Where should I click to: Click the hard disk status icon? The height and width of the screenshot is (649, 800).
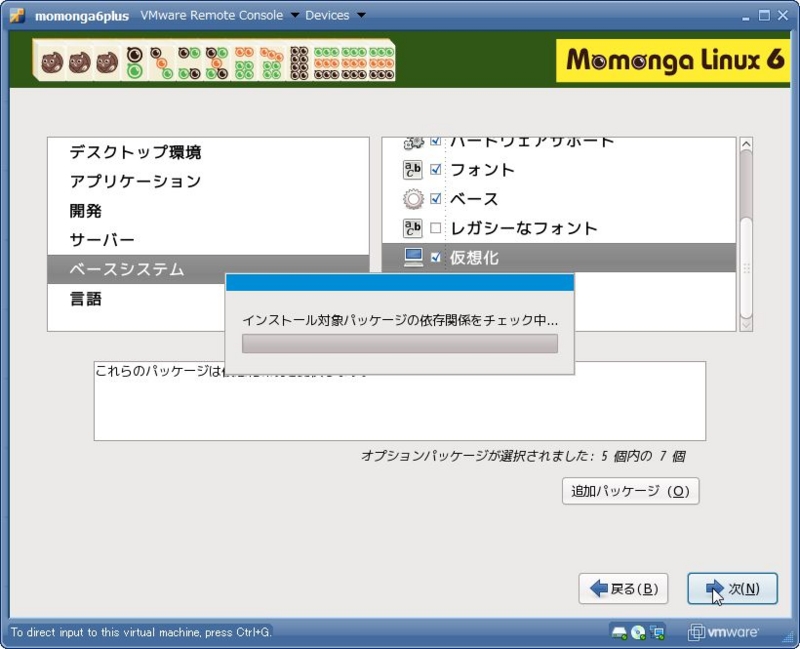tap(619, 633)
